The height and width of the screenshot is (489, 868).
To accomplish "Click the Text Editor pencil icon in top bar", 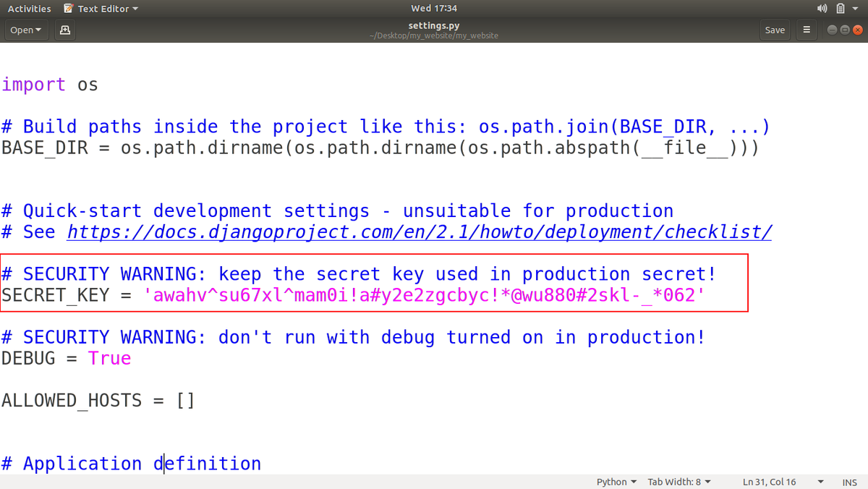I will pyautogui.click(x=67, y=8).
